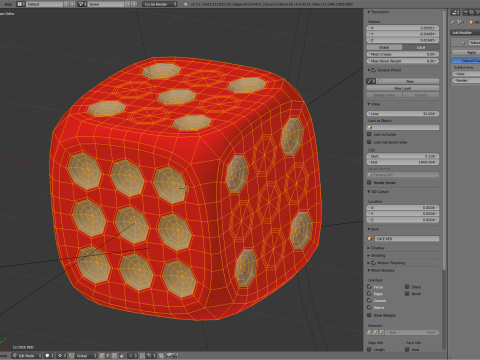Show vertex normals icon in Normals row
Screen dimensions: 480x360
click(x=369, y=332)
